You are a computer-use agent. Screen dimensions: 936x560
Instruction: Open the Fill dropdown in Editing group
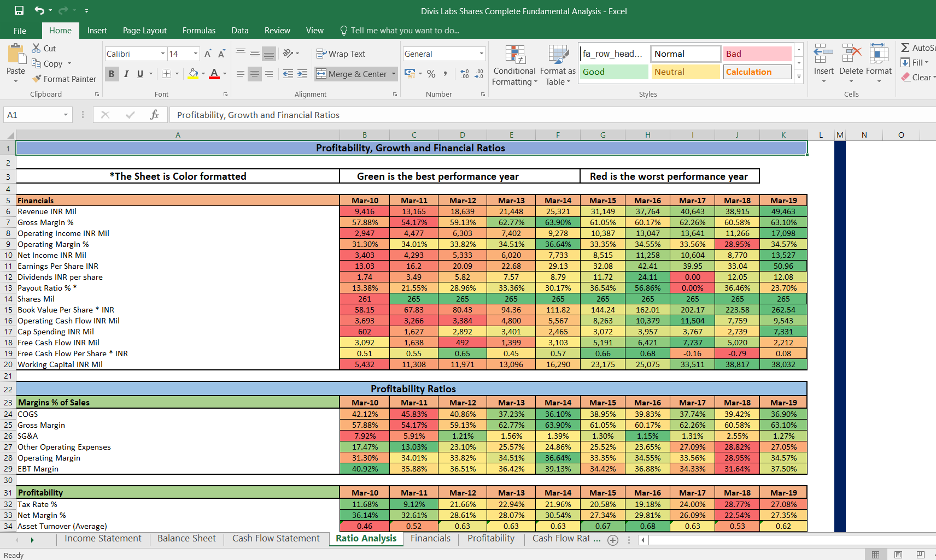pyautogui.click(x=916, y=62)
